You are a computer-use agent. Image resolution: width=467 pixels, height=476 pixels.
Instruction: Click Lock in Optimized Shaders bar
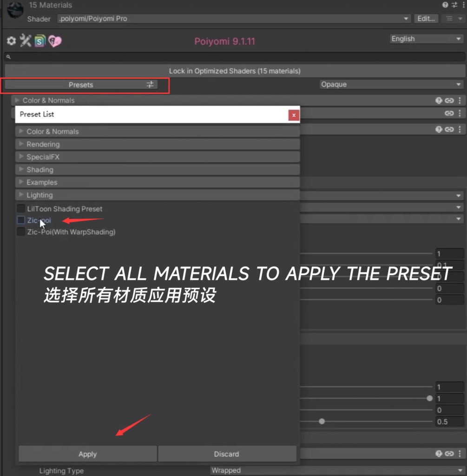click(233, 71)
